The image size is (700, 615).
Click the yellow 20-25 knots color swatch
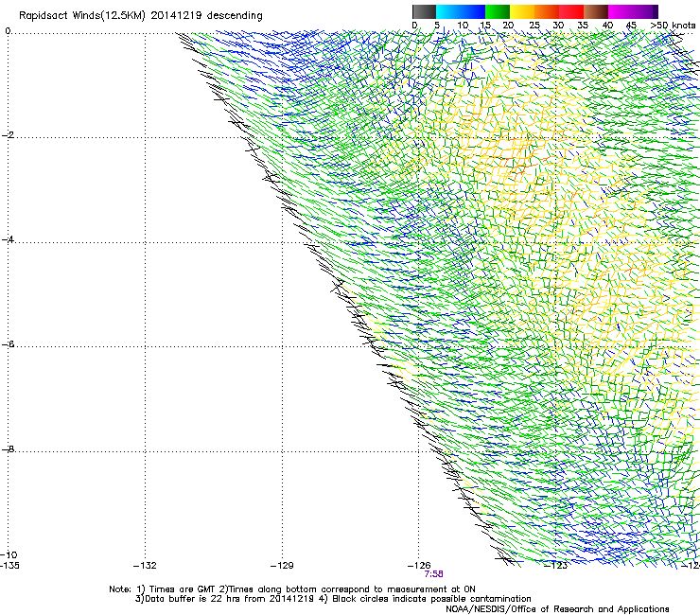(x=522, y=11)
